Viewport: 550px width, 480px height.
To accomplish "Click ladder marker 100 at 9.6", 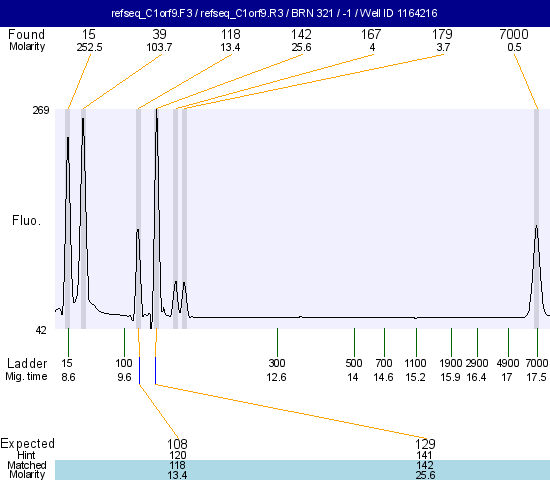I will [124, 370].
